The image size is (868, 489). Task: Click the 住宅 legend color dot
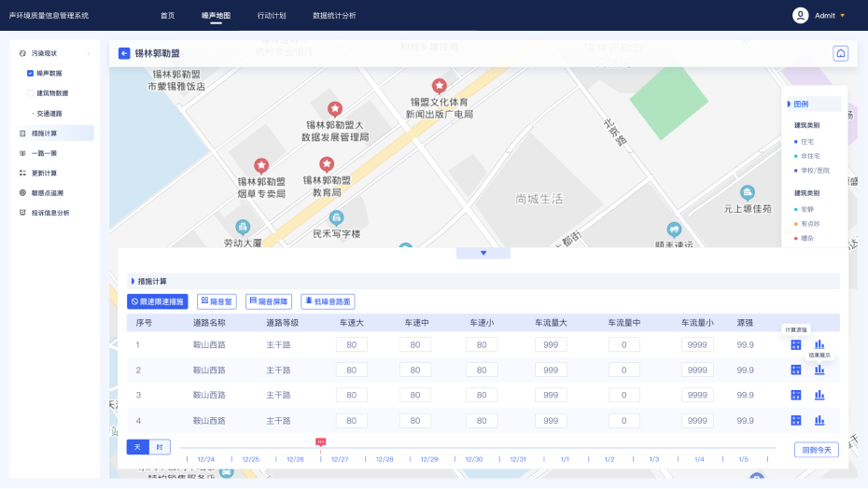coord(796,142)
